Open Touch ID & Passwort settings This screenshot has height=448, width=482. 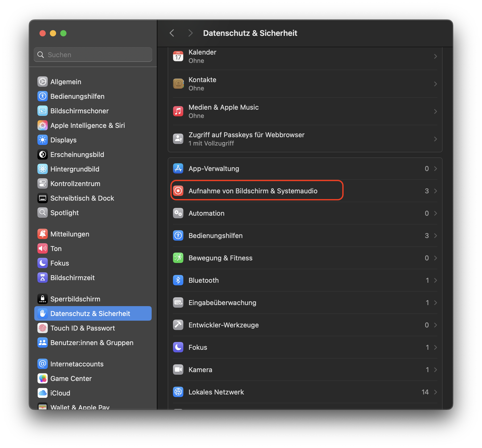42,328
